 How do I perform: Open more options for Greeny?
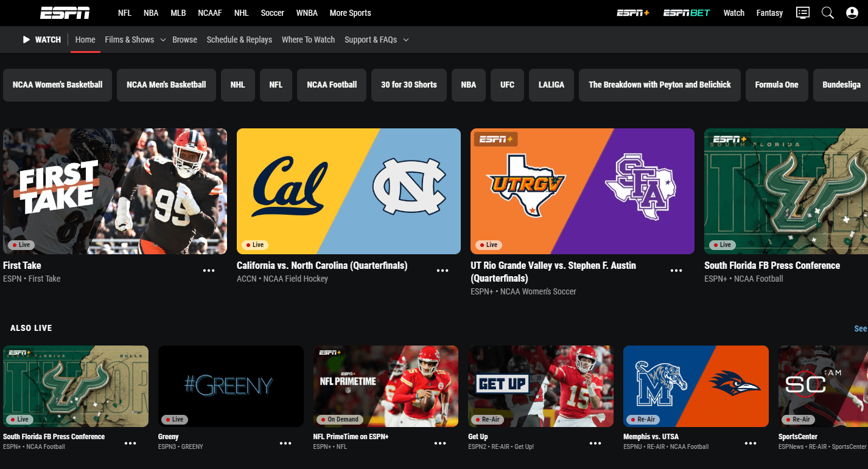point(285,443)
